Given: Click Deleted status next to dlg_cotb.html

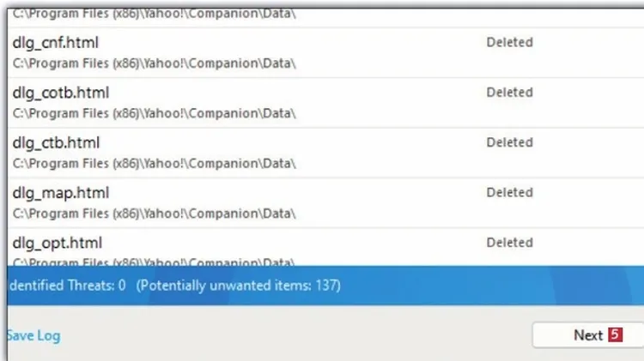Looking at the screenshot, I should click(510, 93).
